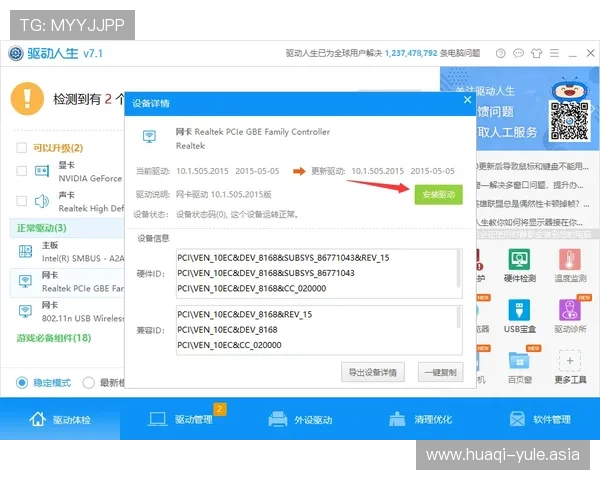
Task: Open the 清理优化 tab
Action: (420, 420)
